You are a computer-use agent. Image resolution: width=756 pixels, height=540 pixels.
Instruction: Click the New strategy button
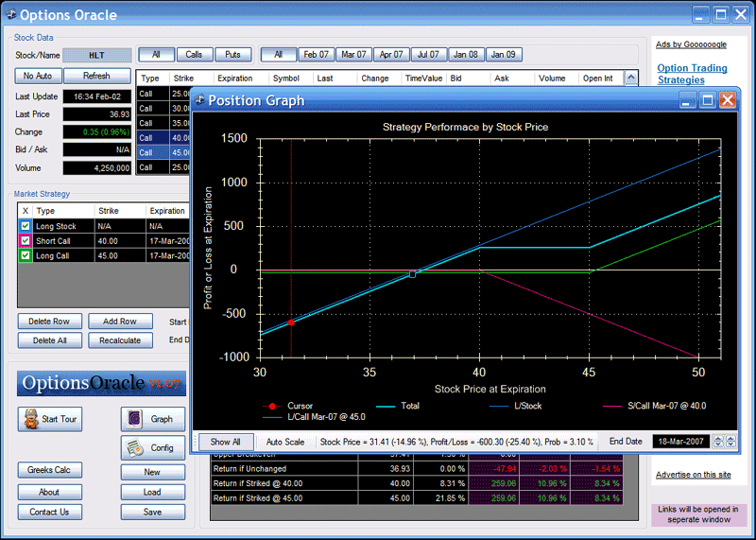(153, 472)
